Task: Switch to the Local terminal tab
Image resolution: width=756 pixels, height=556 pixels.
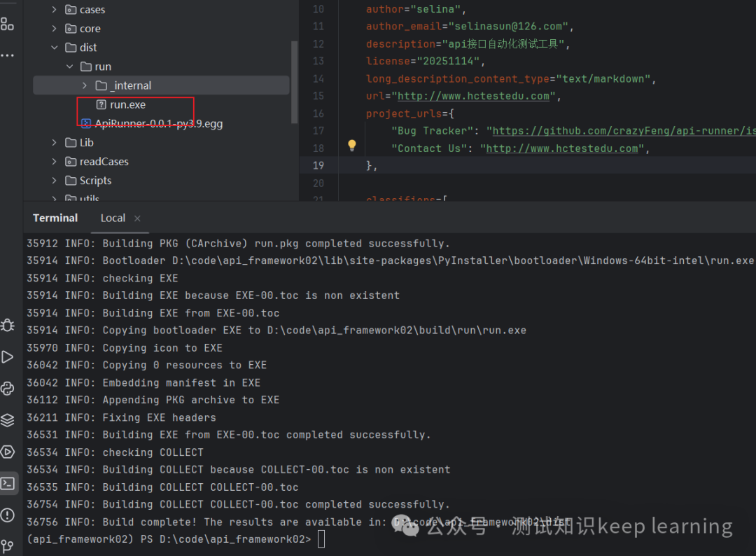Action: click(x=113, y=218)
